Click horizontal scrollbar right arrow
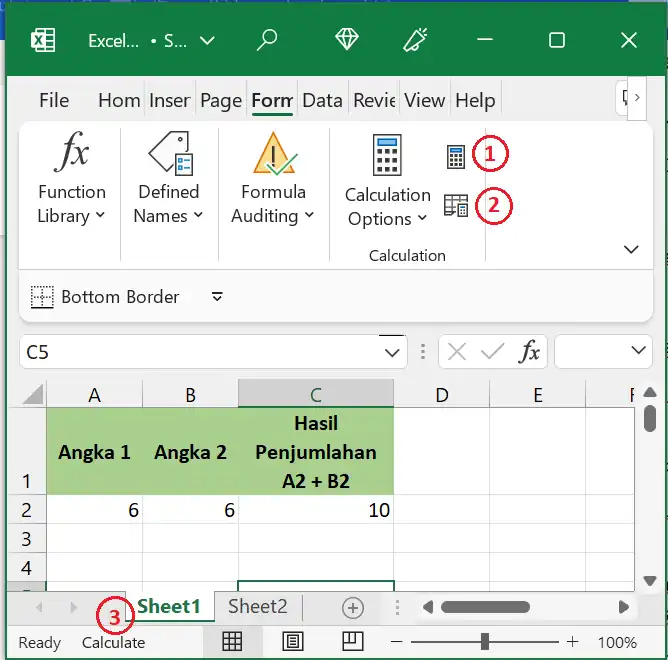Viewport: 668px width, 660px height. coord(624,607)
